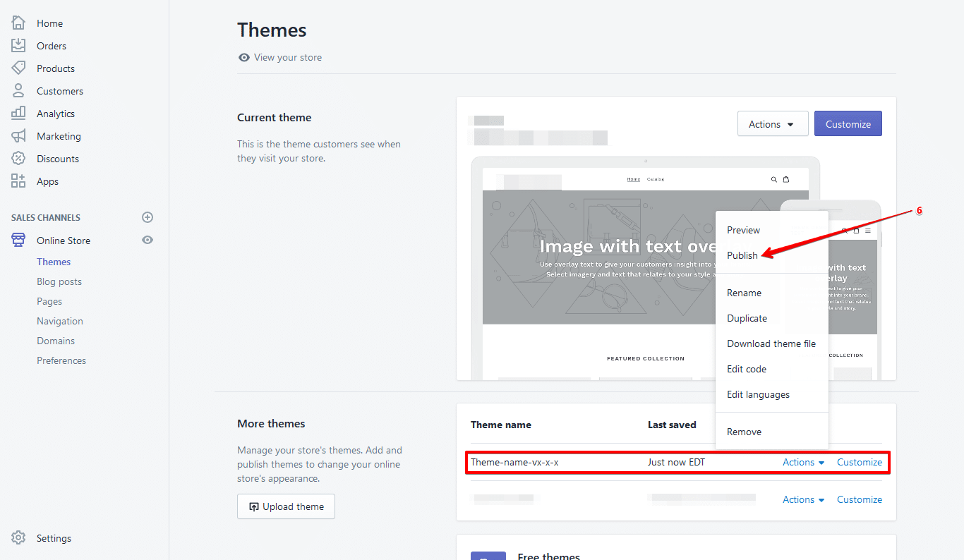Click the Products tag icon
964x560 pixels.
[x=18, y=68]
